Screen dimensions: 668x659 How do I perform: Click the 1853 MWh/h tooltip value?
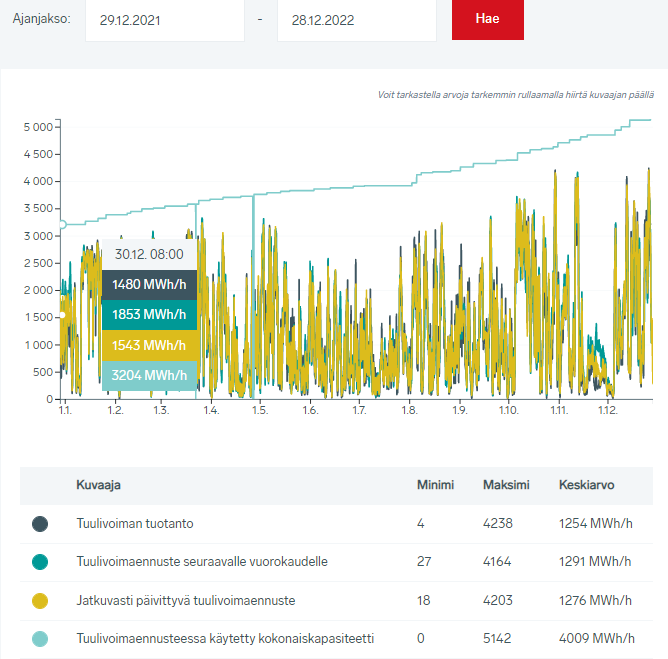coord(149,315)
